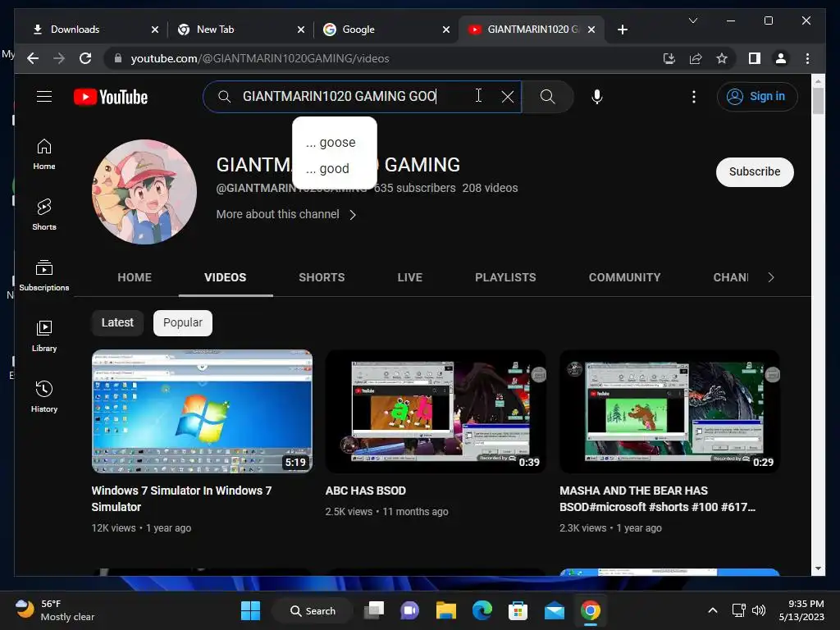Screen dimensions: 840x630
Task: Share this page from address bar
Action: [696, 58]
